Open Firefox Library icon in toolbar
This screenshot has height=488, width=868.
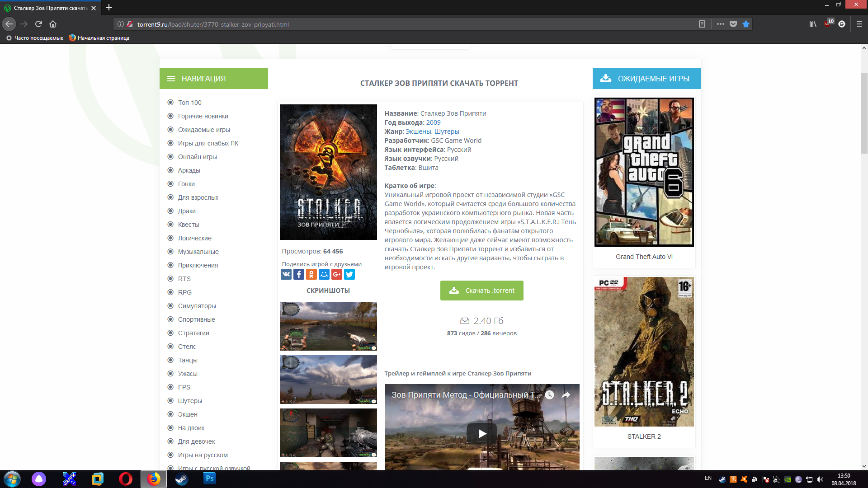click(813, 24)
